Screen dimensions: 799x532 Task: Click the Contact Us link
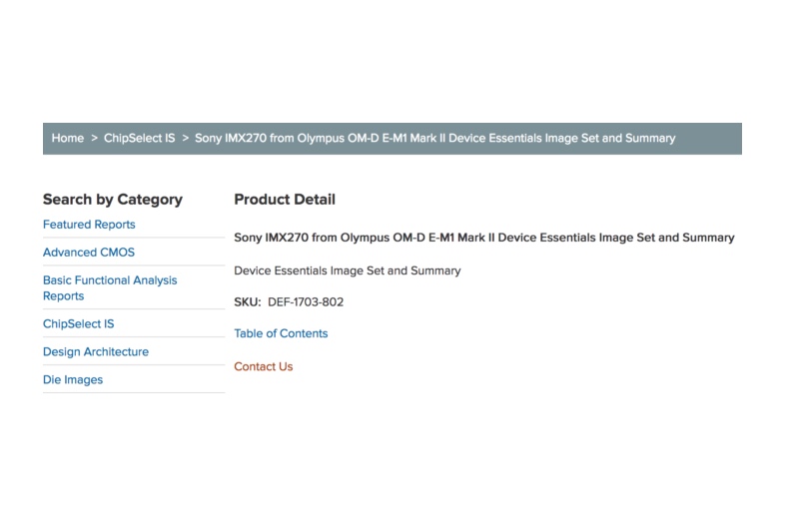pyautogui.click(x=263, y=366)
